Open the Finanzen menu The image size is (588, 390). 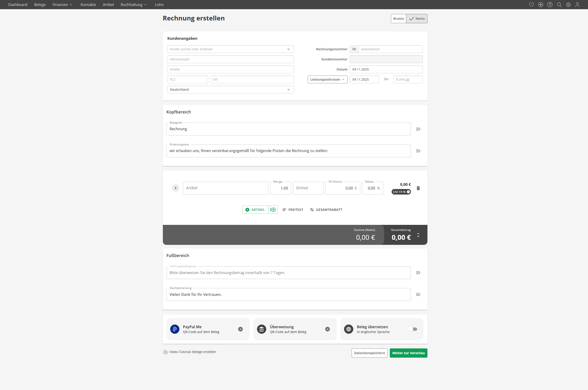(62, 4)
